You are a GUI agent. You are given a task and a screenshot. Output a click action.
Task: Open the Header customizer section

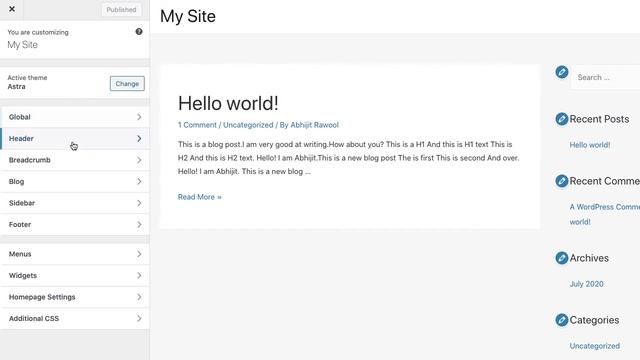(75, 139)
